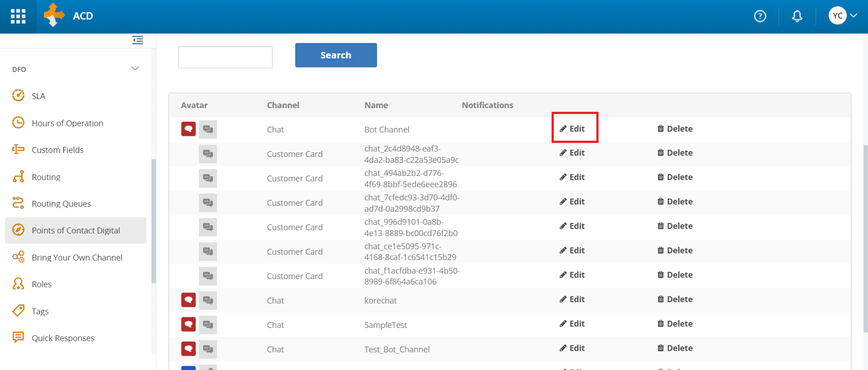The height and width of the screenshot is (370, 868).
Task: Click the Quick Responses message icon
Action: coord(18,337)
